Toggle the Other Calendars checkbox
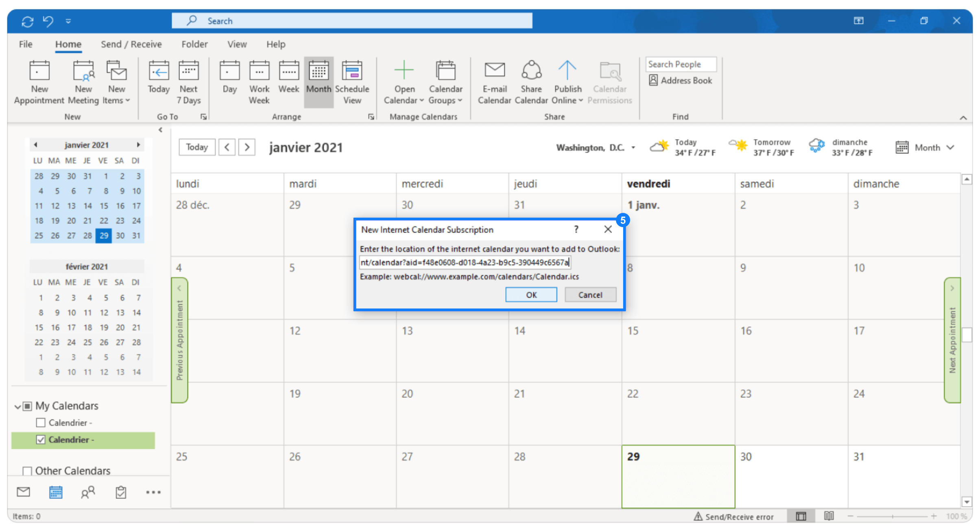The height and width of the screenshot is (531, 980). (x=27, y=471)
